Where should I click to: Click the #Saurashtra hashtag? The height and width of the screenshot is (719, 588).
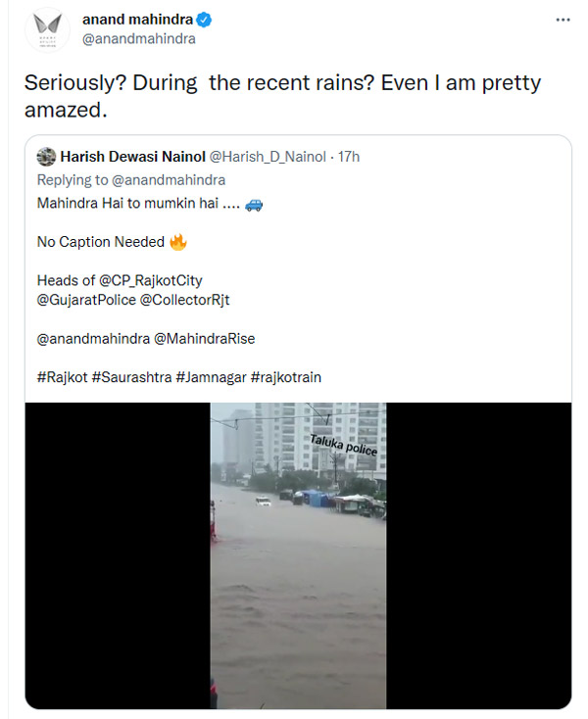[x=131, y=376]
